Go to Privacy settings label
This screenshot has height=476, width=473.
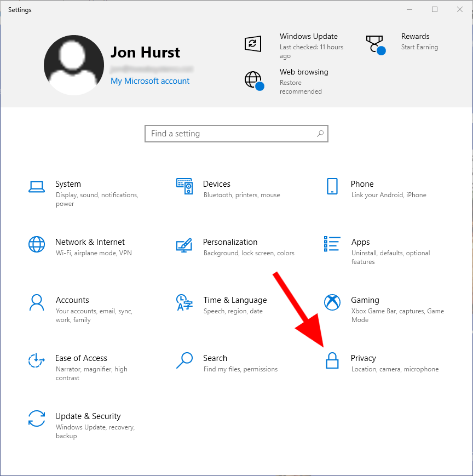click(363, 359)
